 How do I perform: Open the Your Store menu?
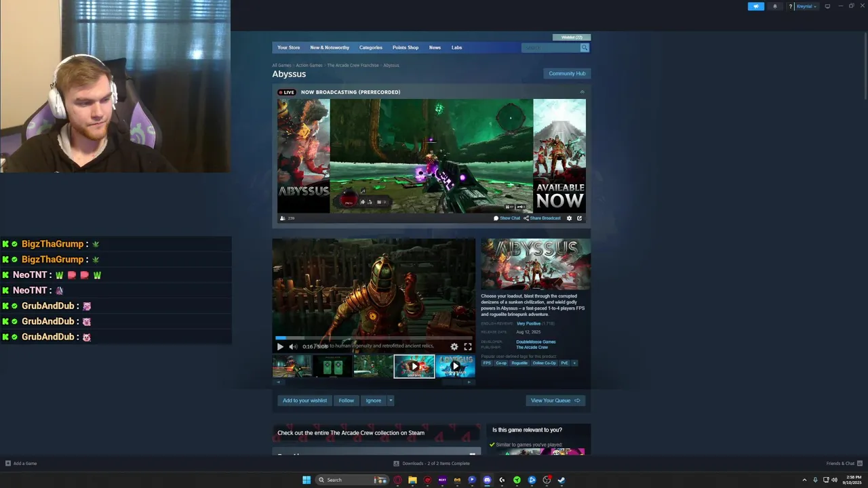[288, 47]
